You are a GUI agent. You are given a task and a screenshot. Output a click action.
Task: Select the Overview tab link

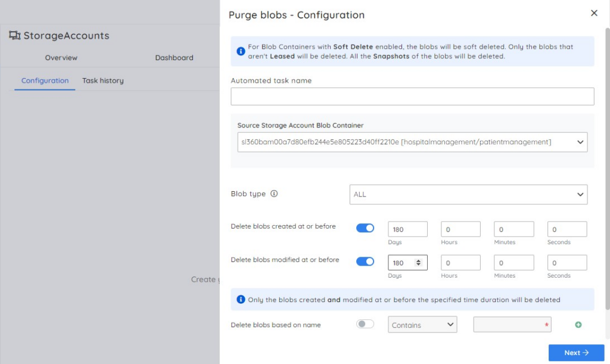click(x=61, y=58)
